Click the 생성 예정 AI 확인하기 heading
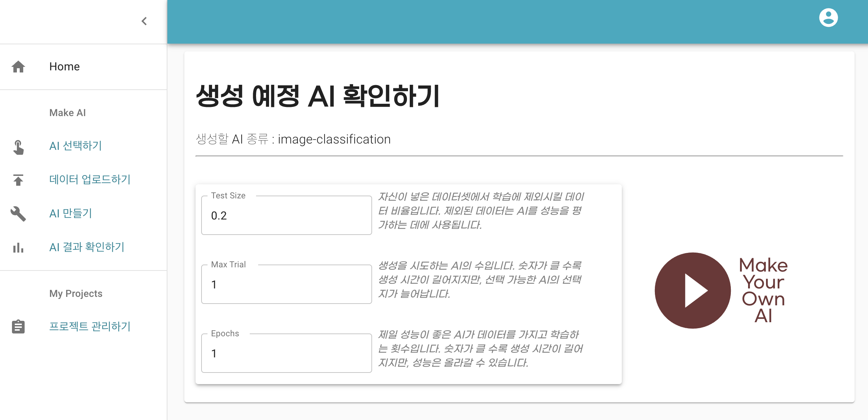The image size is (868, 420). (318, 96)
